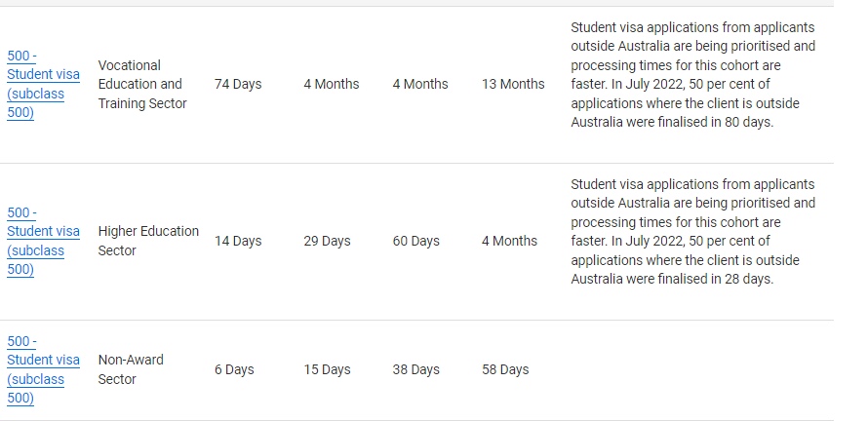This screenshot has height=421, width=868.
Task: Select the 58 Days cell
Action: click(505, 369)
